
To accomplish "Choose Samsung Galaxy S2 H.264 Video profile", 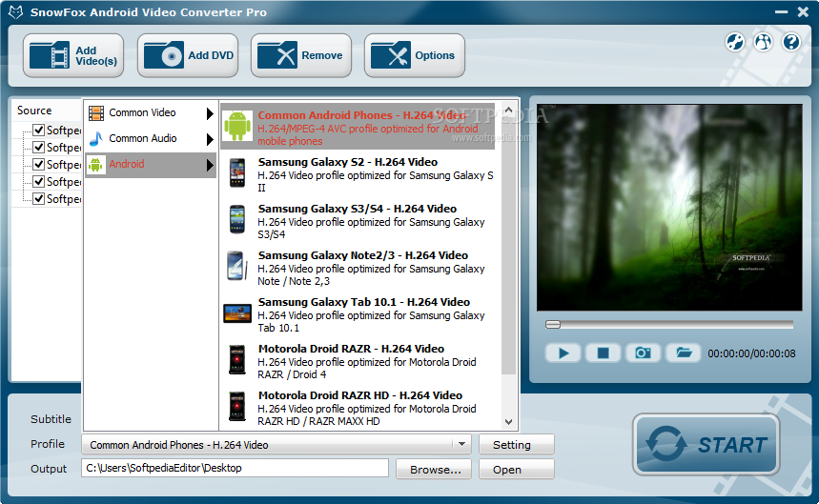I will [358, 173].
